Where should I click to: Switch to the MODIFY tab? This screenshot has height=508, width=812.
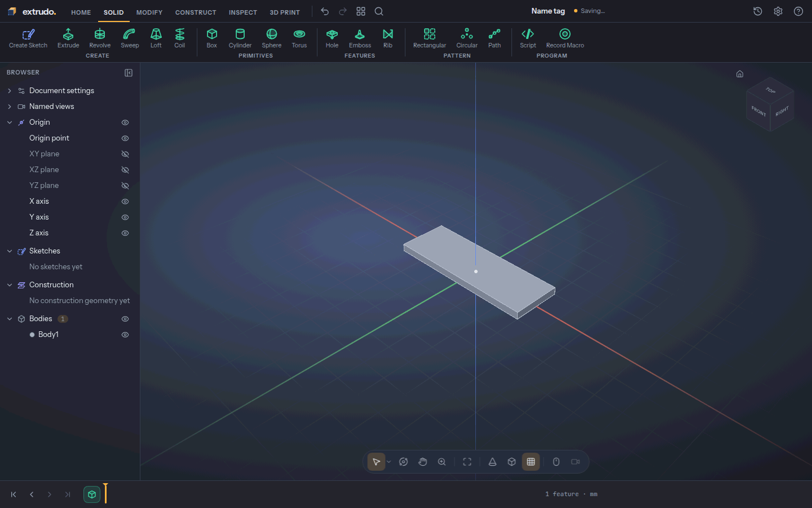tap(149, 12)
